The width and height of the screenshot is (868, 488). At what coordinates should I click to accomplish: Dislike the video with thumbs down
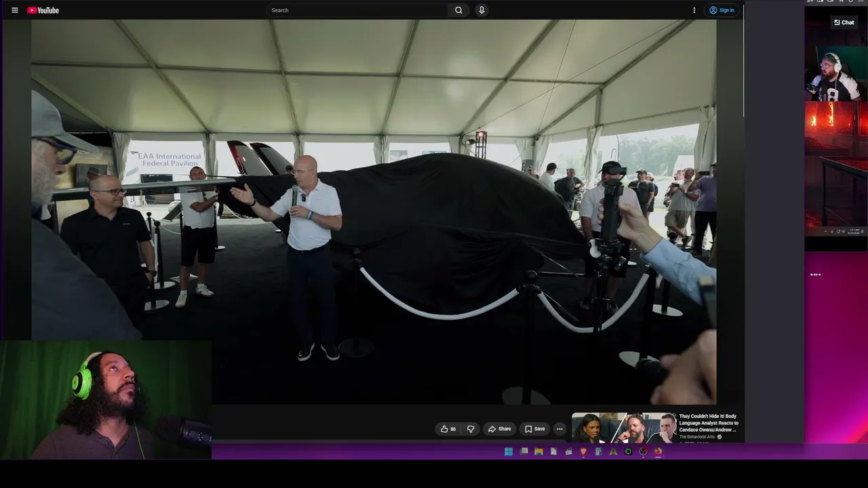click(x=471, y=428)
